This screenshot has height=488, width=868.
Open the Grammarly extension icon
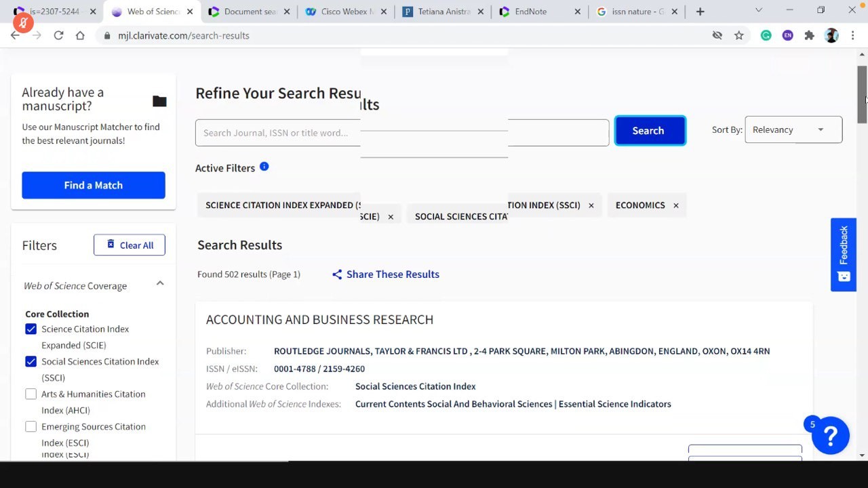click(766, 35)
